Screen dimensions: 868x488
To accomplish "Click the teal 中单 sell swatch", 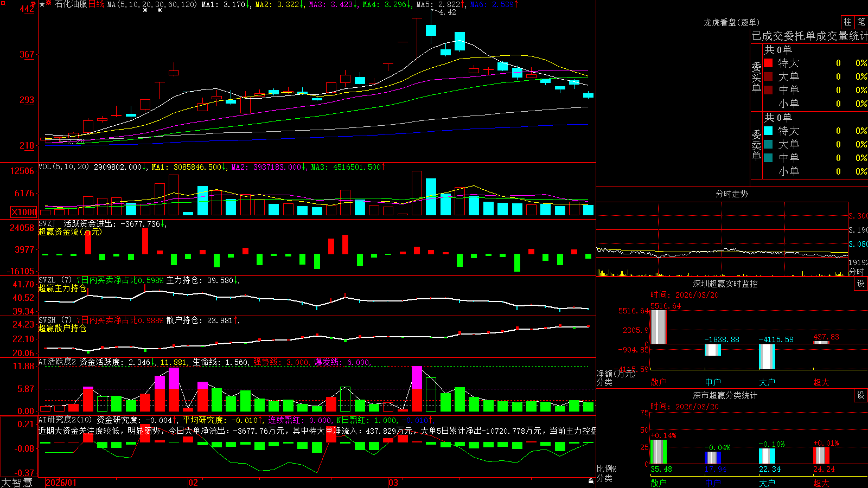I will (x=768, y=158).
